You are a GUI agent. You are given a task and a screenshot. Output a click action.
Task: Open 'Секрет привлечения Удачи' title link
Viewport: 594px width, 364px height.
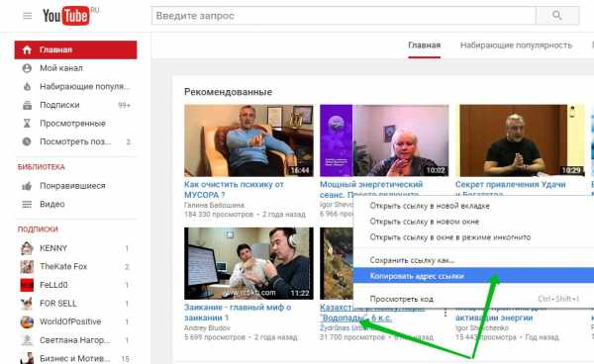510,185
